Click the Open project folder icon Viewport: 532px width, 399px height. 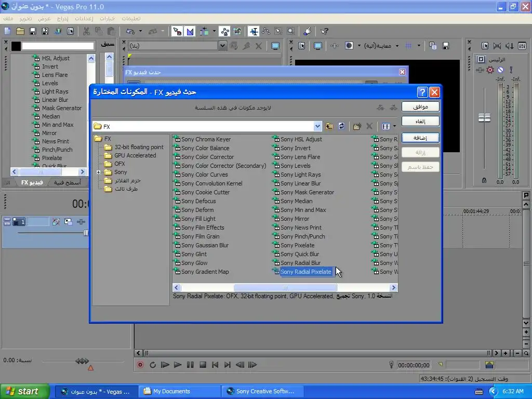[20, 31]
